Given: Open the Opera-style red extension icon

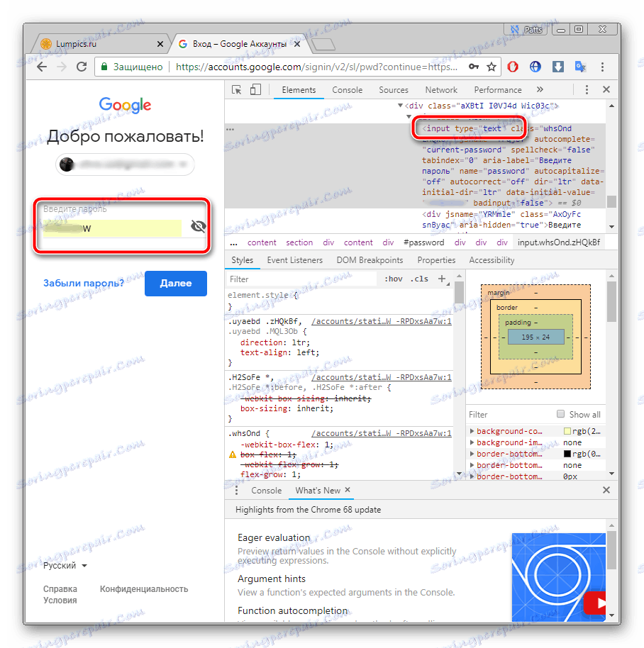Looking at the screenshot, I should coord(513,67).
